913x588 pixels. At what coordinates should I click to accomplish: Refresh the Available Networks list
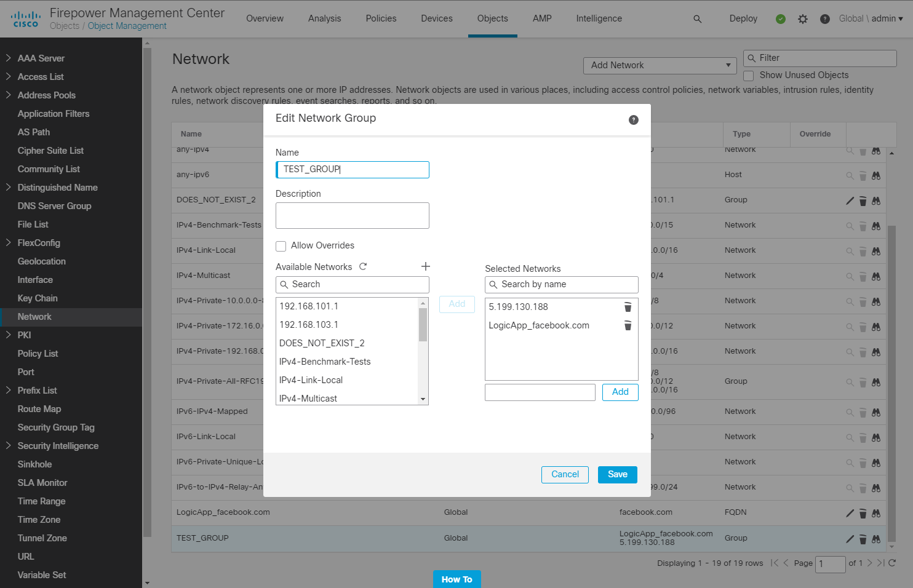coord(363,266)
